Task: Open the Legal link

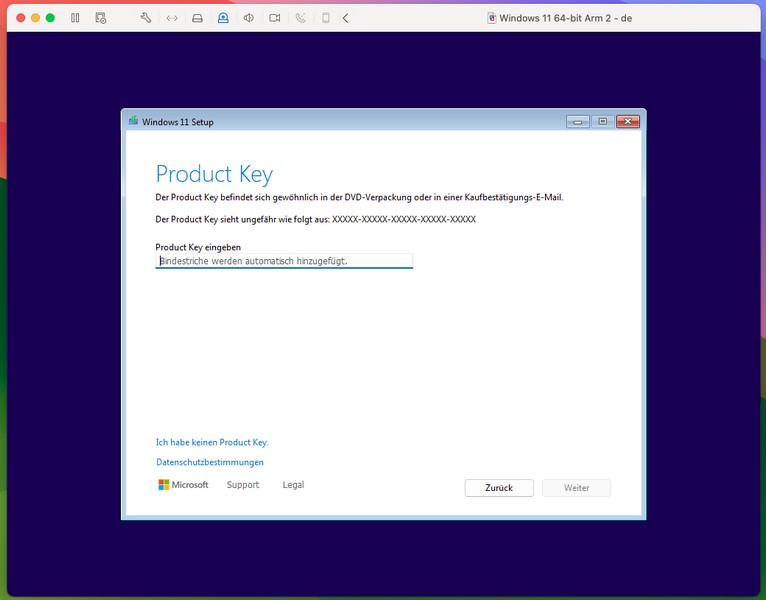Action: click(293, 485)
